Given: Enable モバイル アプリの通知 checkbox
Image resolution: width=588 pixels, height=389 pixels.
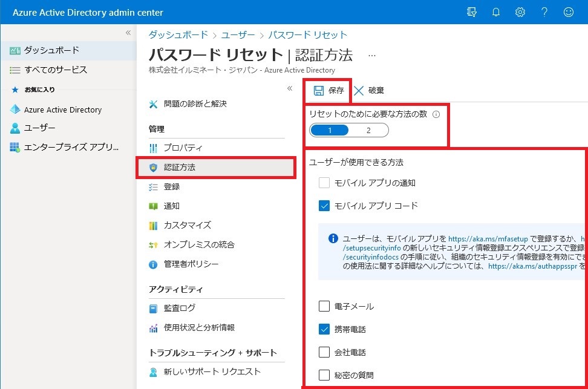Looking at the screenshot, I should tap(324, 183).
